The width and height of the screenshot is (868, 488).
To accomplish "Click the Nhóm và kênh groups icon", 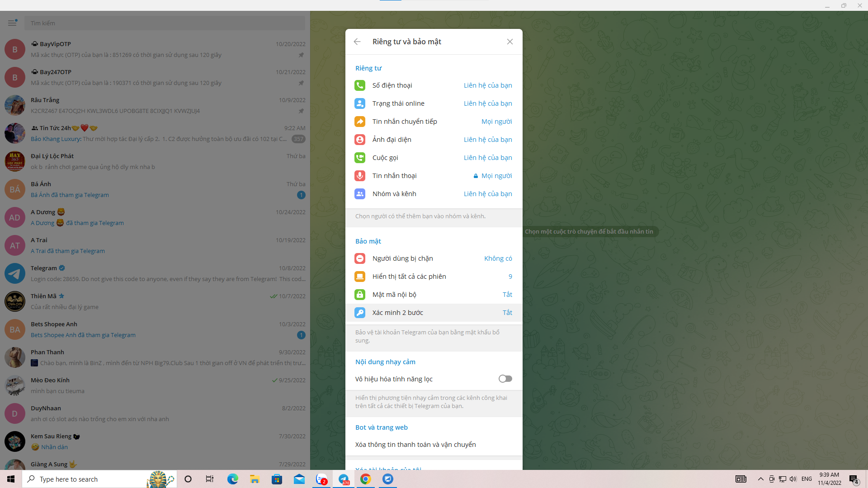I will point(360,194).
